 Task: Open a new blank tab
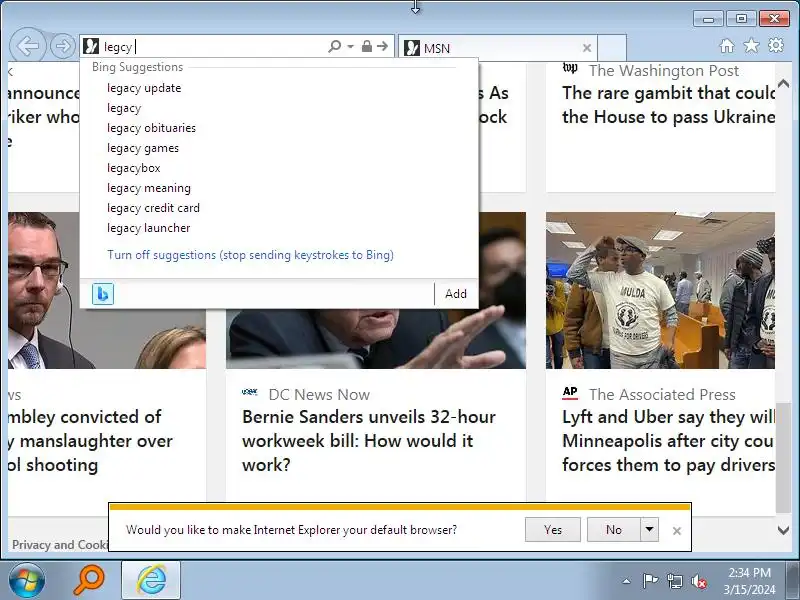pyautogui.click(x=612, y=48)
